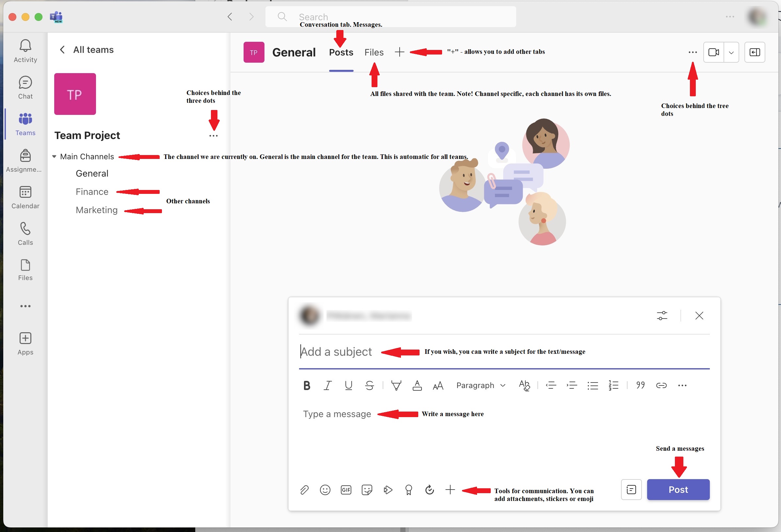Insert a GIF using GIF icon
Viewport: 781px width, 532px height.
click(x=346, y=490)
